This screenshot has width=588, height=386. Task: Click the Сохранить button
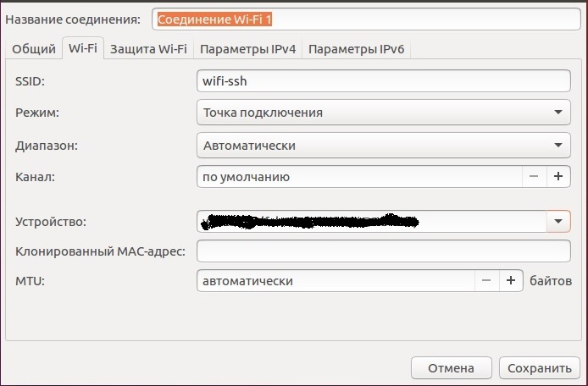(x=540, y=368)
